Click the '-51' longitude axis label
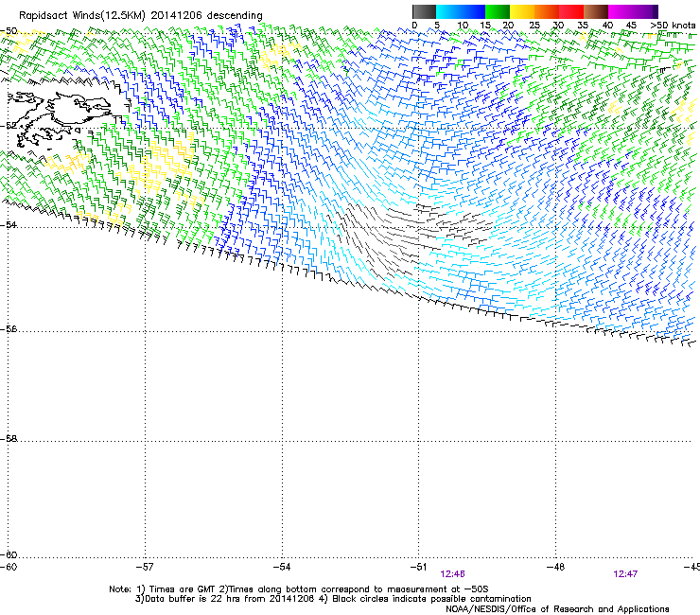The width and height of the screenshot is (700, 615). click(x=419, y=567)
